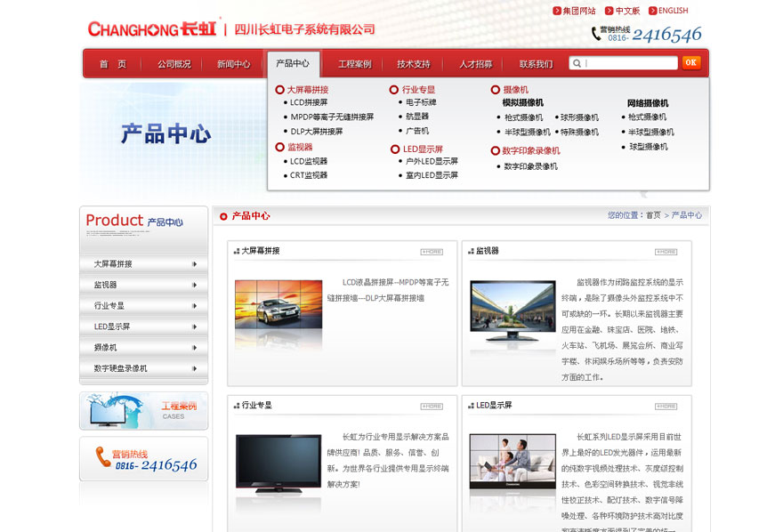Click the phone icon beside header hotline
This screenshot has height=532, width=783.
pos(596,34)
